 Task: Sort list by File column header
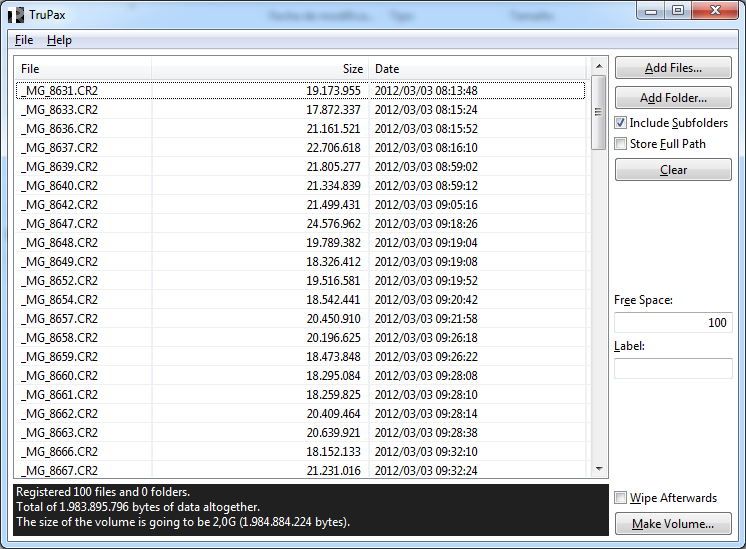coord(82,69)
